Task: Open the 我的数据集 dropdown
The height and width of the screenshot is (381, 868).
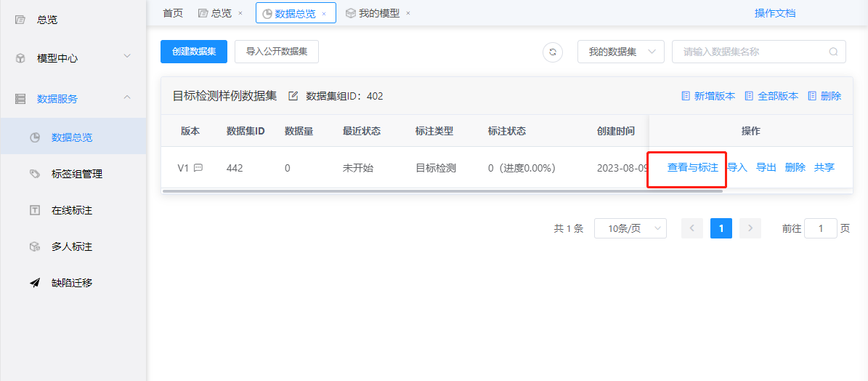Action: click(x=620, y=52)
